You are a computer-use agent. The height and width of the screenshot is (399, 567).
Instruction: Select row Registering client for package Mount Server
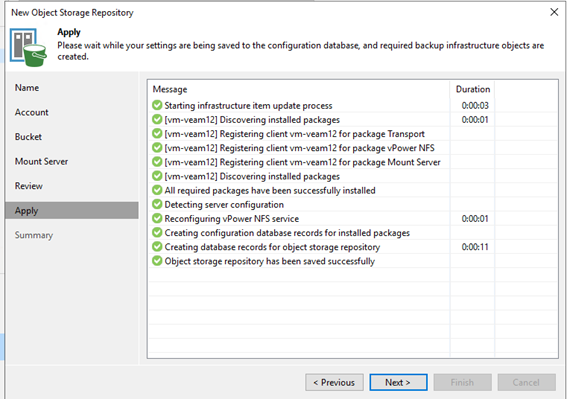(353, 162)
